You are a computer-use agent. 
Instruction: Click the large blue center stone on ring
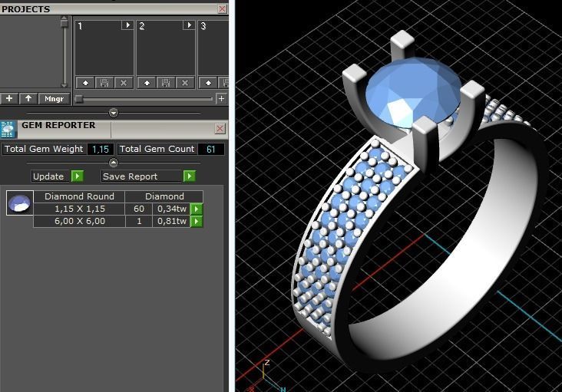(412, 91)
